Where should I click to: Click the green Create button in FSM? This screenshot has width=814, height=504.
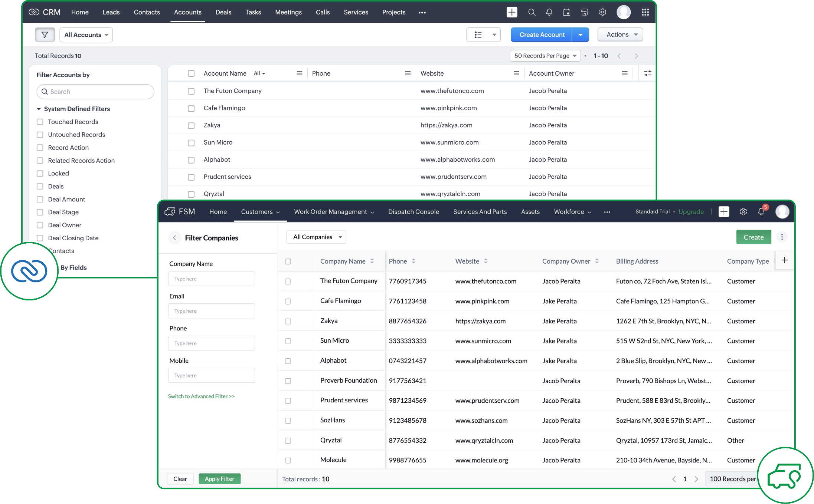click(753, 237)
